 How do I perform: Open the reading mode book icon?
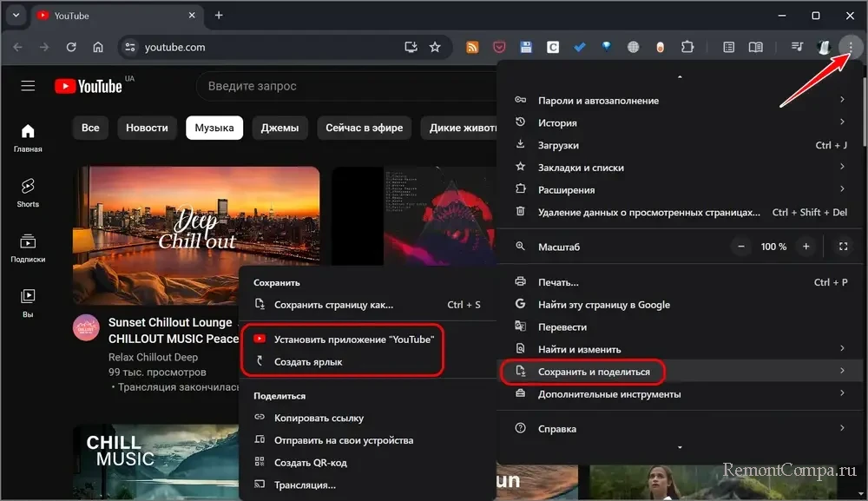[756, 47]
